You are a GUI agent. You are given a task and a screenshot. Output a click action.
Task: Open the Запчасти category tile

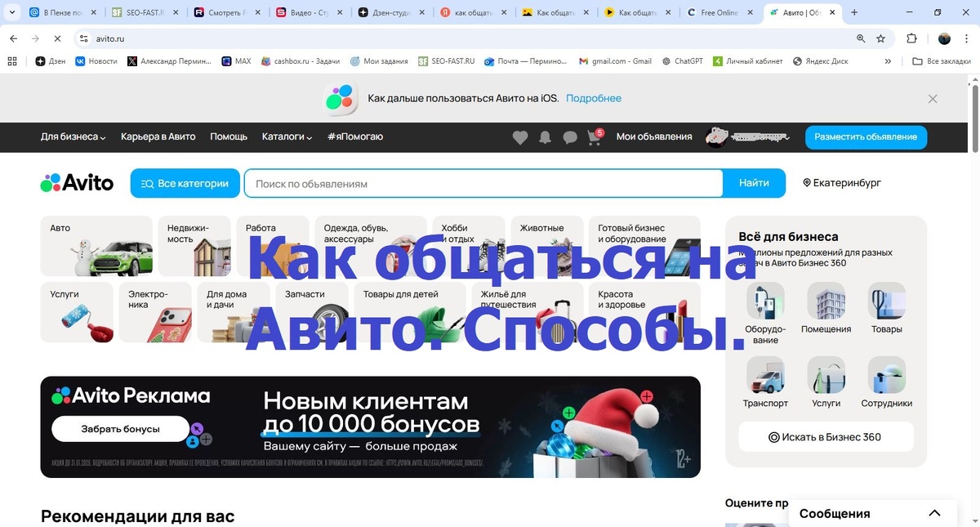(312, 312)
